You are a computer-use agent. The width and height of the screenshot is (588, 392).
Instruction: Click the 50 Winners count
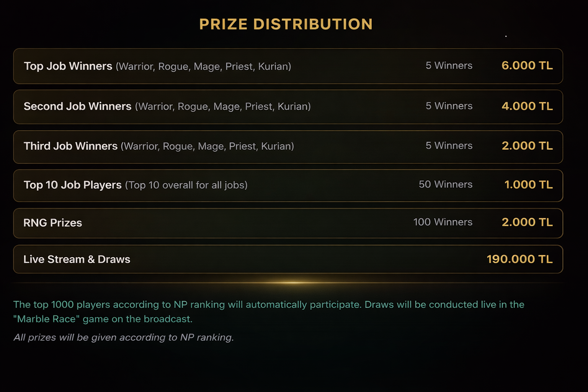point(445,185)
